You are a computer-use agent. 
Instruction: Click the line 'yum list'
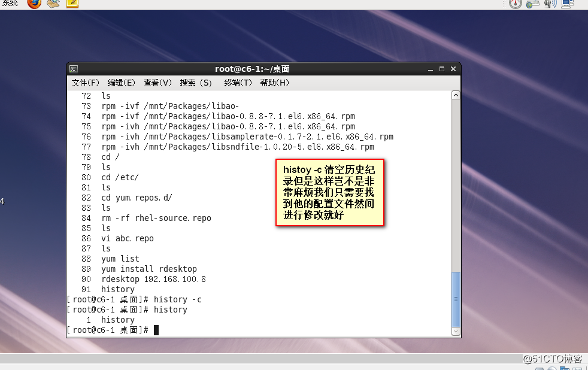click(120, 259)
